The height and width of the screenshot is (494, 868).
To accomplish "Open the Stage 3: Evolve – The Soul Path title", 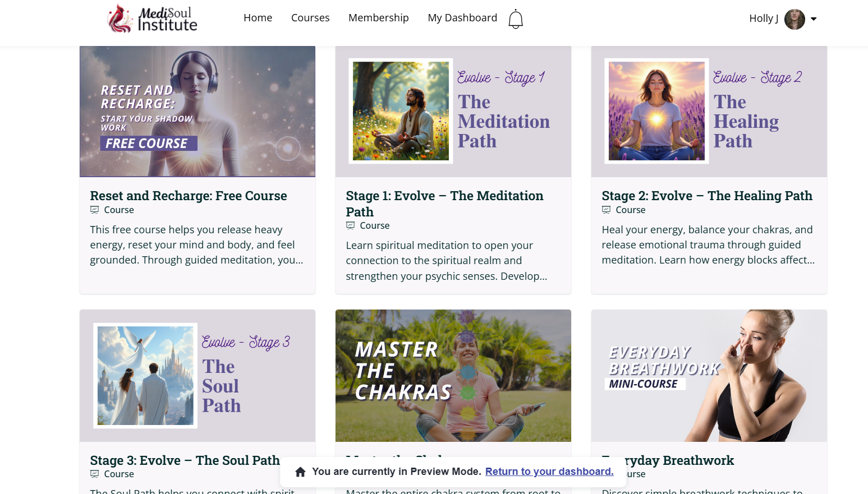I will [x=185, y=460].
